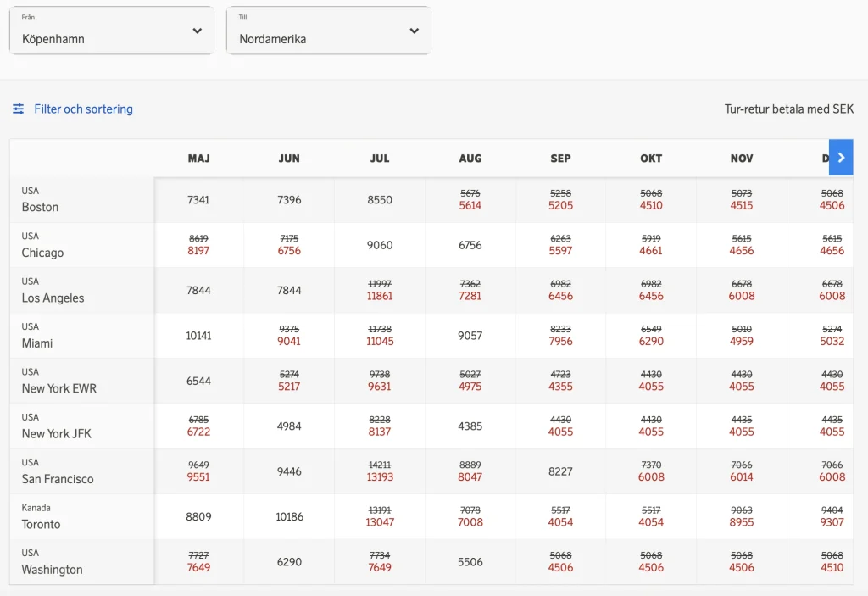Image resolution: width=868 pixels, height=596 pixels.
Task: Select the OKT column header
Action: point(651,159)
